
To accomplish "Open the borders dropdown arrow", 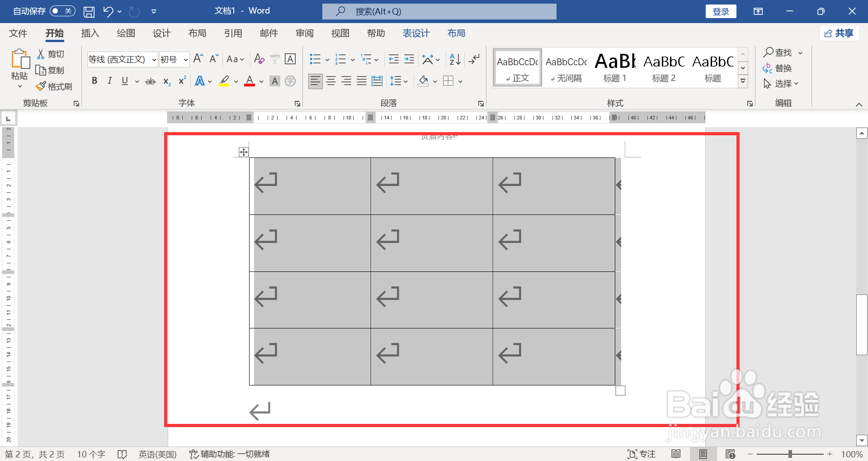I will tap(460, 81).
